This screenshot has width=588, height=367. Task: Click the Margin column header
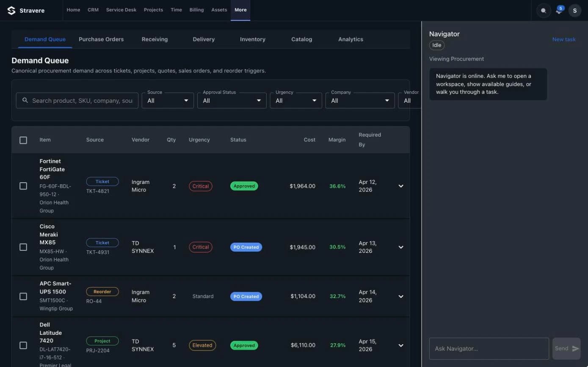coord(337,140)
